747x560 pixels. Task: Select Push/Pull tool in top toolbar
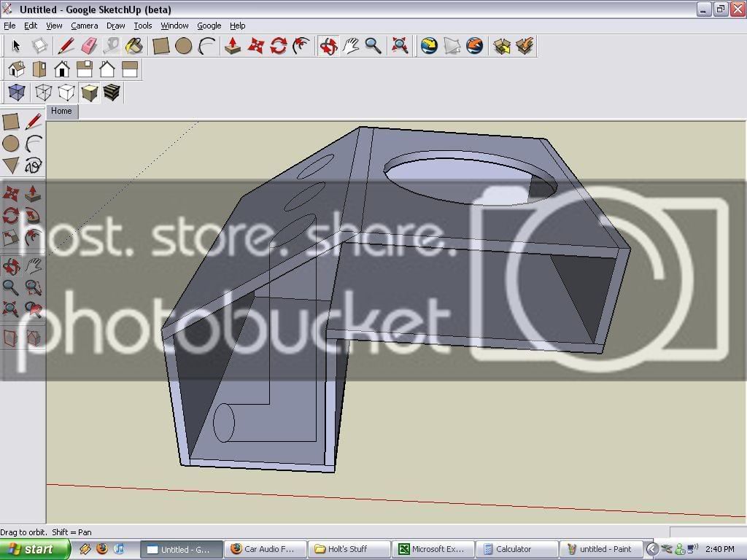click(233, 46)
